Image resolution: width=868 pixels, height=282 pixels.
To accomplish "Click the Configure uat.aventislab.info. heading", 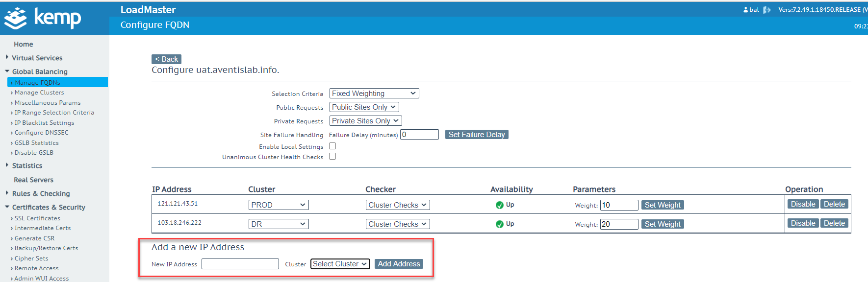I will coord(215,70).
